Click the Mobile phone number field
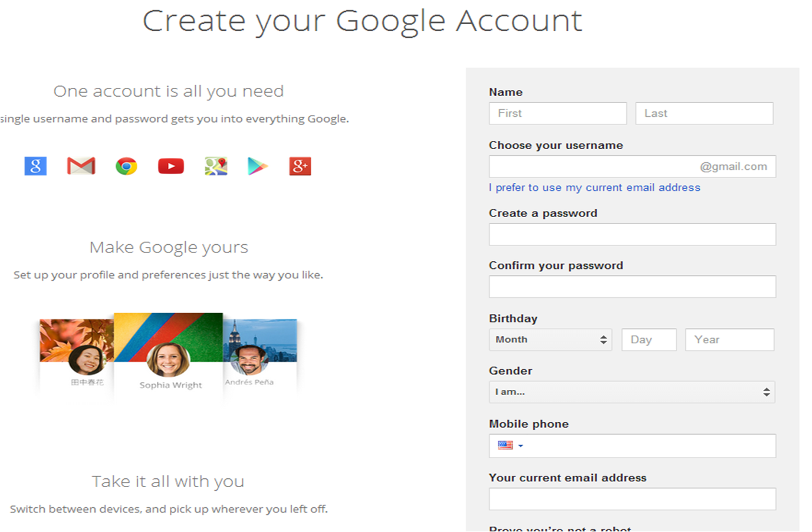Image resolution: width=812 pixels, height=532 pixels. [632, 446]
